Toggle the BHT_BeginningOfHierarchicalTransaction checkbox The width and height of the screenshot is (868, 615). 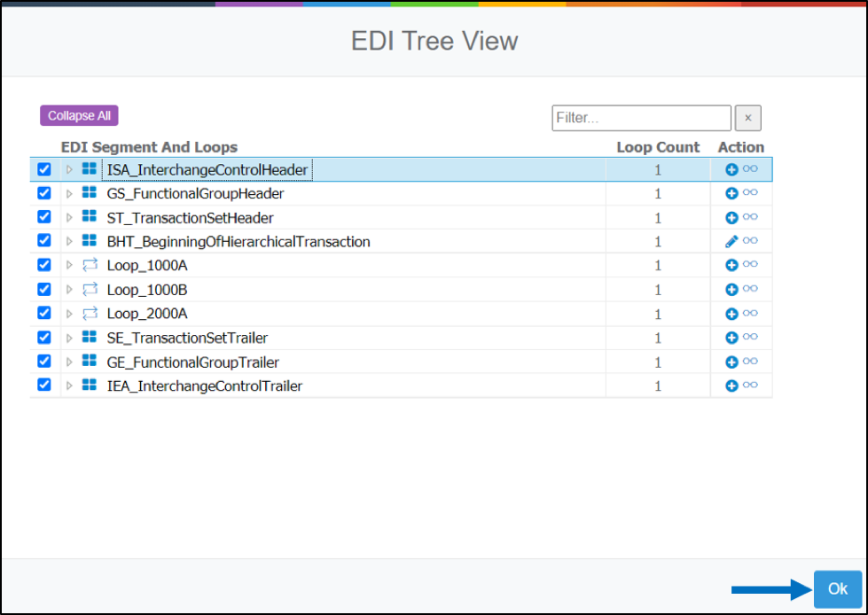44,240
